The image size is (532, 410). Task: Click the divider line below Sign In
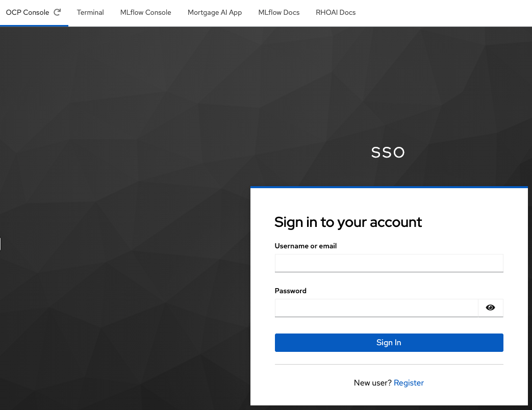[x=389, y=364]
